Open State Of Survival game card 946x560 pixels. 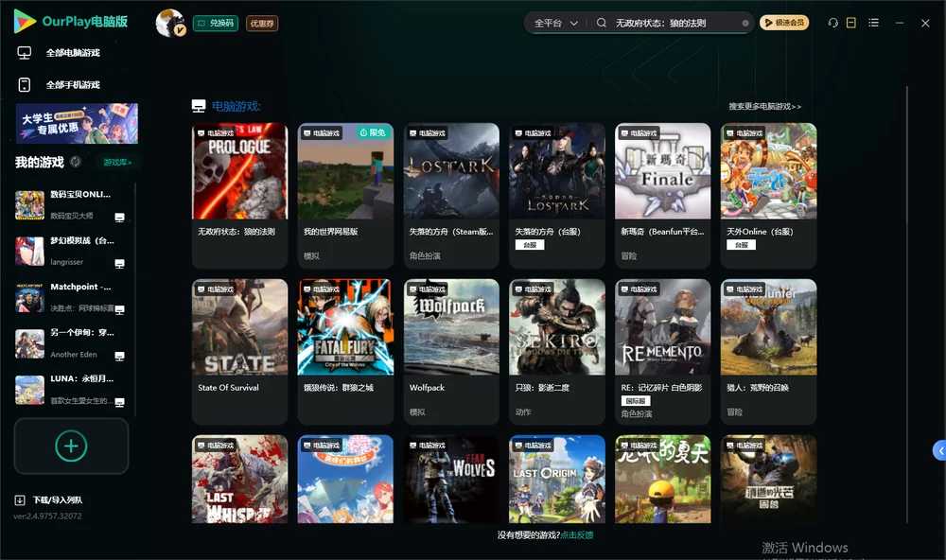[240, 351]
